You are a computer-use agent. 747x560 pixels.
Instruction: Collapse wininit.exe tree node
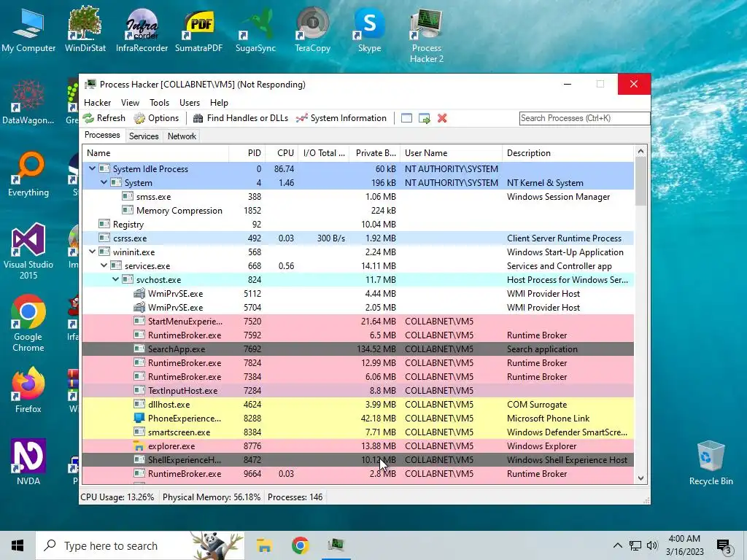(x=93, y=252)
